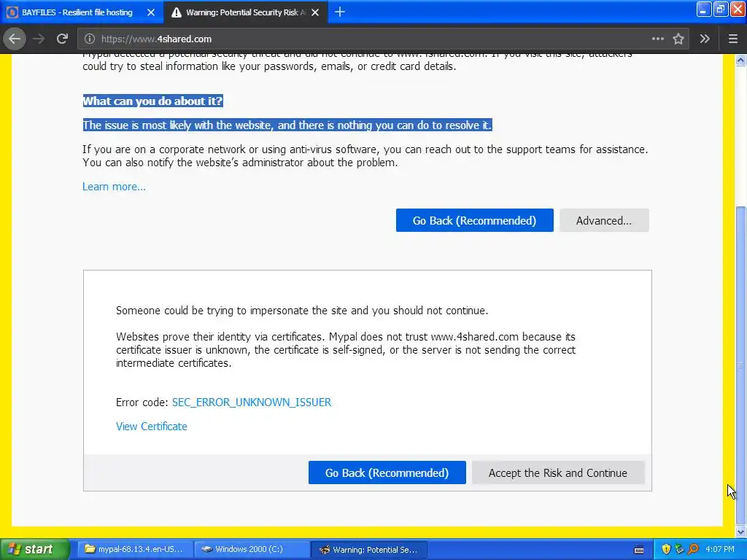Switch to BAYFILES - Resilient file hosting tab
The image size is (747, 560).
pyautogui.click(x=77, y=12)
